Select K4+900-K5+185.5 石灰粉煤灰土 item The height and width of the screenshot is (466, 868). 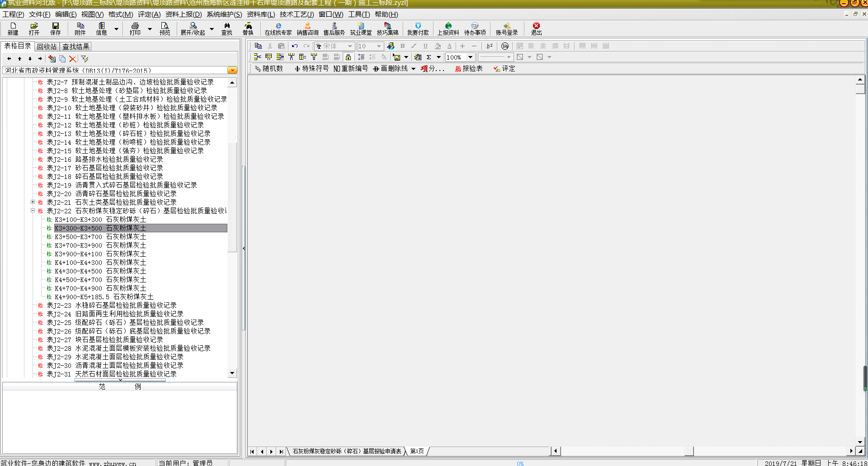tap(104, 297)
